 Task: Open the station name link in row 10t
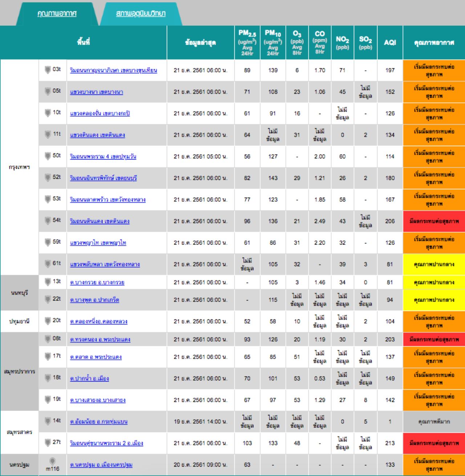click(x=100, y=113)
